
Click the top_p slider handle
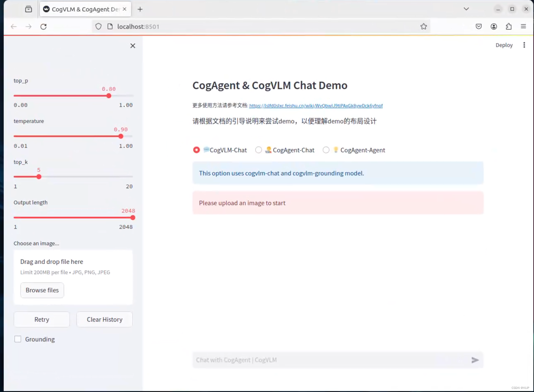pyautogui.click(x=109, y=96)
